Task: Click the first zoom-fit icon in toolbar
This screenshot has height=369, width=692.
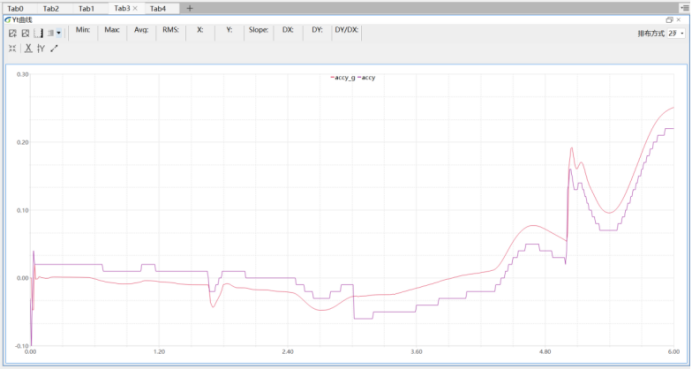Action: (x=13, y=33)
